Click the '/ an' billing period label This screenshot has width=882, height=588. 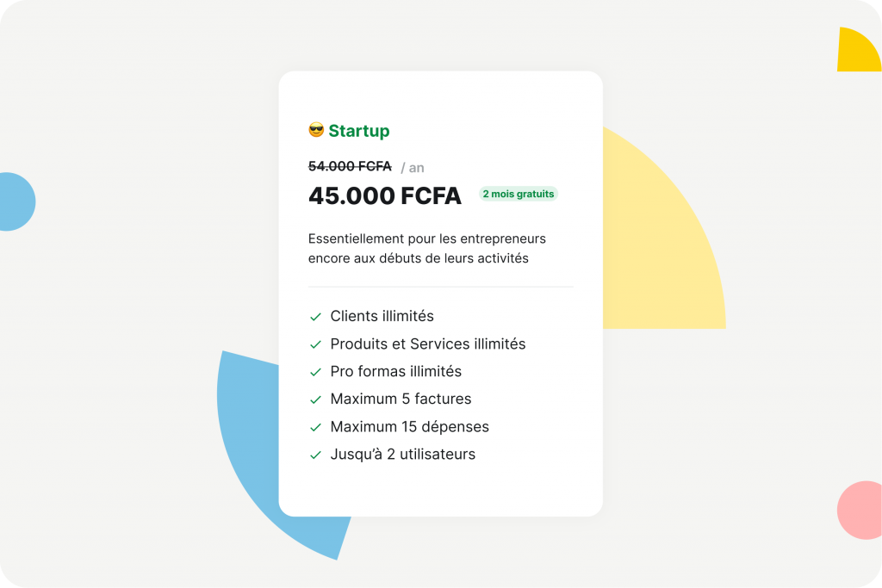[x=413, y=168]
